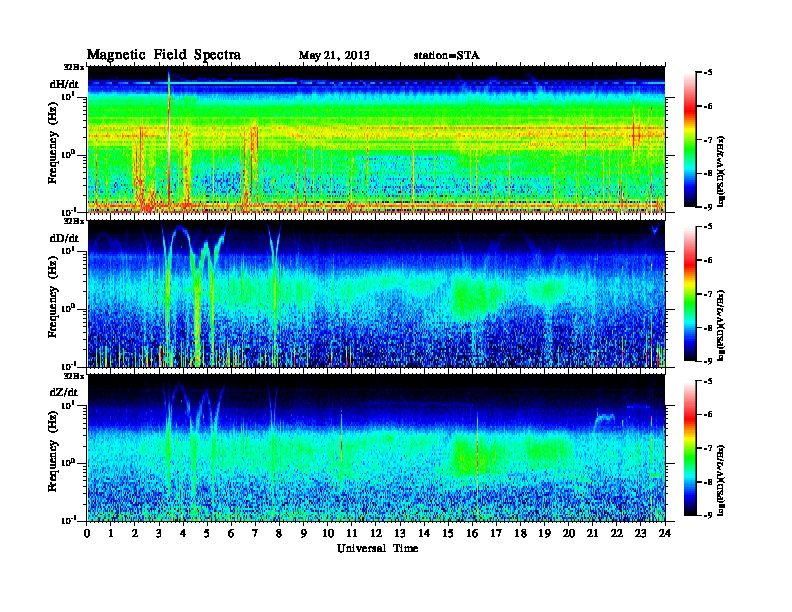Click the -7 tick on dD/dt color bar
Viewport: 792px width, 612px height.
pos(707,294)
